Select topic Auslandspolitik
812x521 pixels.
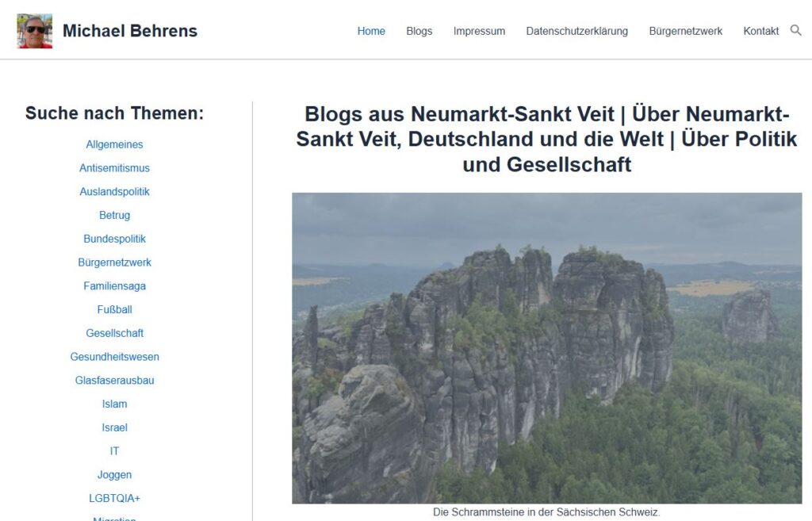pyautogui.click(x=114, y=192)
